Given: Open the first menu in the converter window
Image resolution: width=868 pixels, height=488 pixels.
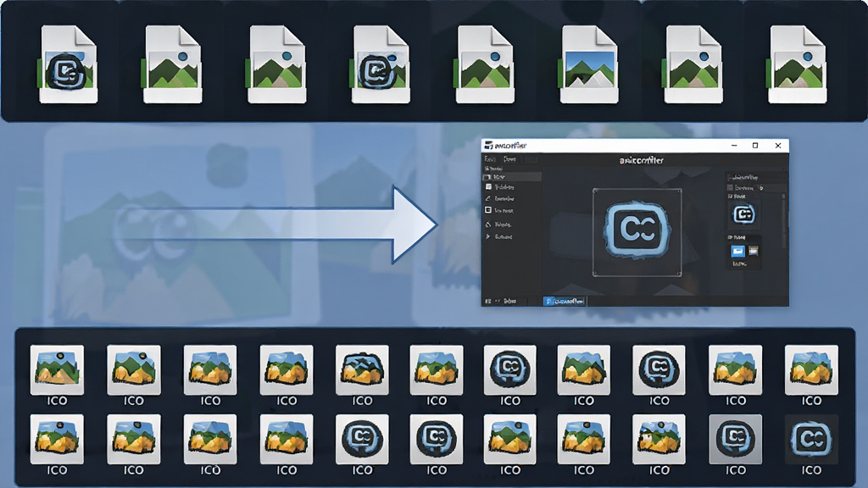Looking at the screenshot, I should coord(490,159).
